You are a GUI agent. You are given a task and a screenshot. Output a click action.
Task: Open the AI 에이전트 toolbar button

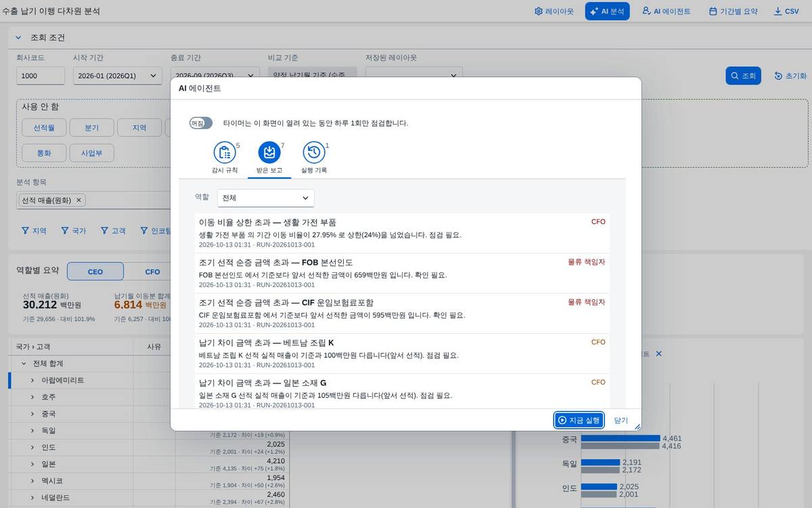[x=666, y=12]
